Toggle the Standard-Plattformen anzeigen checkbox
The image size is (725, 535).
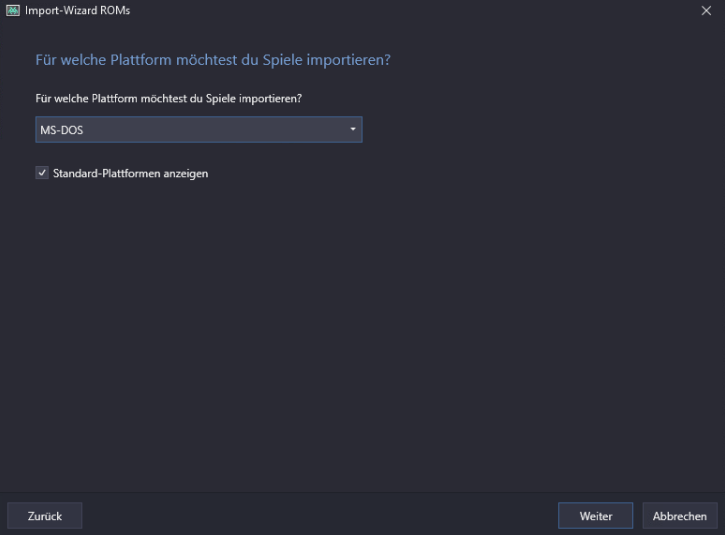tap(42, 173)
